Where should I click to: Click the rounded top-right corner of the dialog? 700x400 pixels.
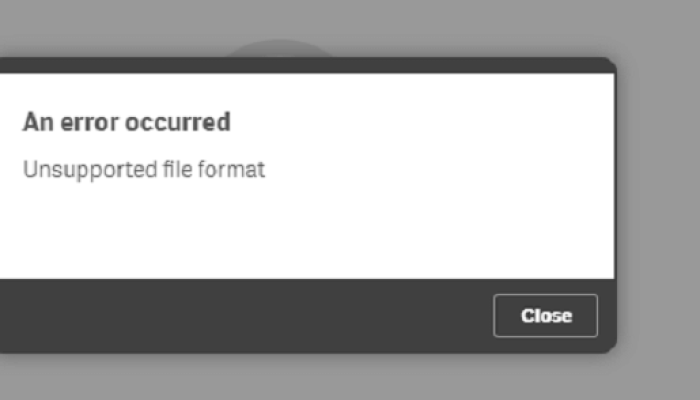click(609, 64)
